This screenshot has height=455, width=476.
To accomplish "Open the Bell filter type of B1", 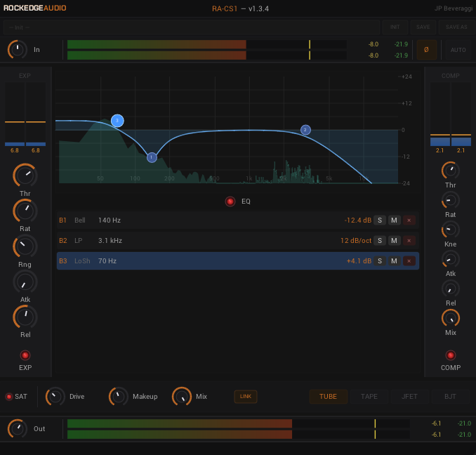I will click(80, 220).
